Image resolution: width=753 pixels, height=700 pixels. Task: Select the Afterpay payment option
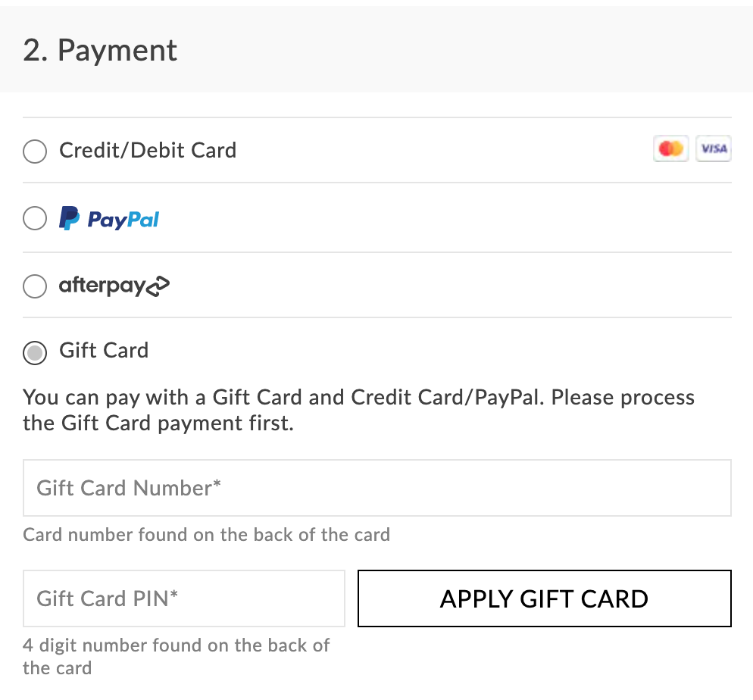tap(35, 286)
